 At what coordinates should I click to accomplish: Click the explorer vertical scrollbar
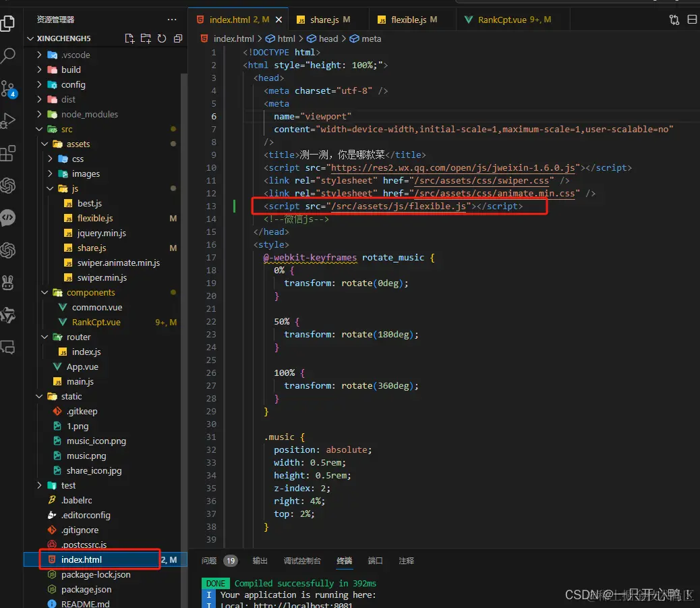(184, 312)
